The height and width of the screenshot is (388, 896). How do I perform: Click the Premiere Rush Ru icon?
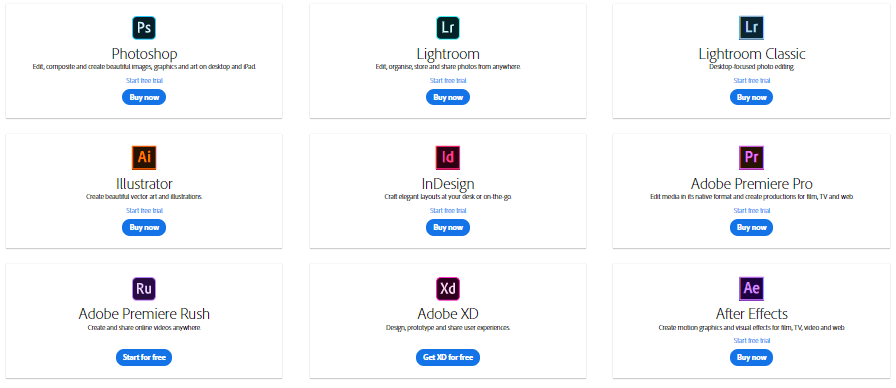(x=144, y=289)
